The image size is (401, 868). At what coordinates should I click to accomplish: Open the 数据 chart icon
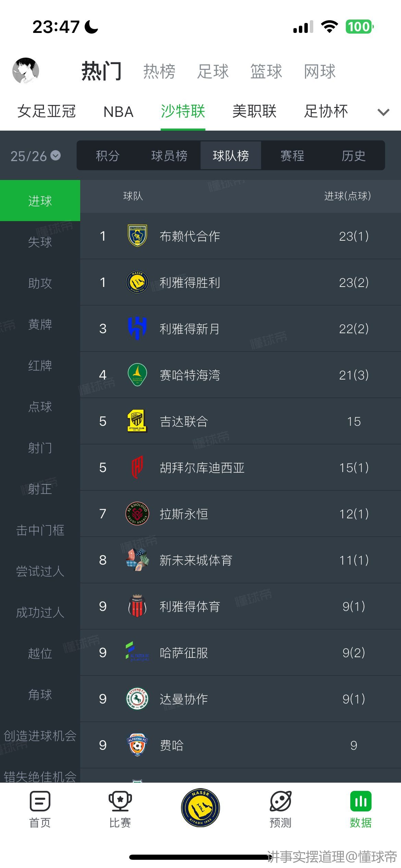click(x=361, y=801)
